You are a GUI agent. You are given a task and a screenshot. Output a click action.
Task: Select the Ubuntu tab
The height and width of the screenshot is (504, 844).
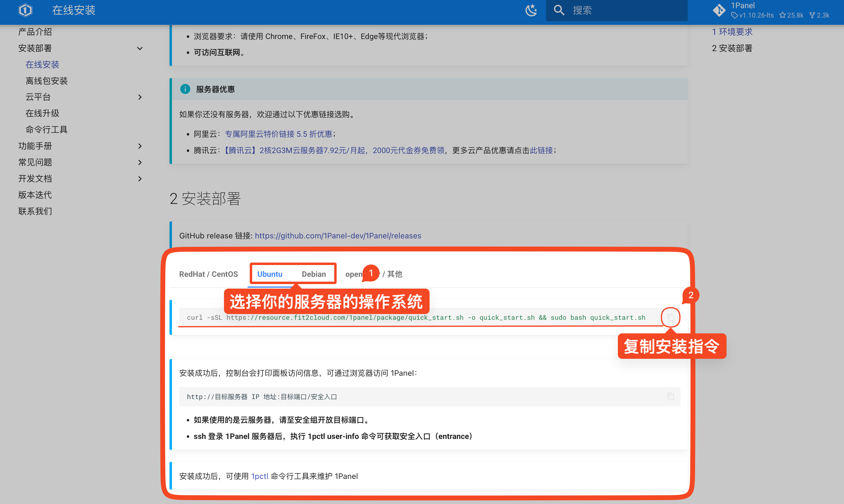pos(269,274)
